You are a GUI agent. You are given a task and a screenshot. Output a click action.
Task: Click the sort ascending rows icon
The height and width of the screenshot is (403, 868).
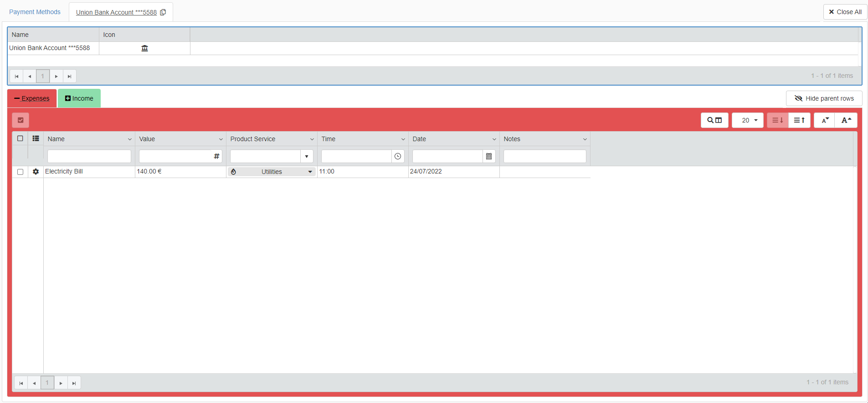799,120
